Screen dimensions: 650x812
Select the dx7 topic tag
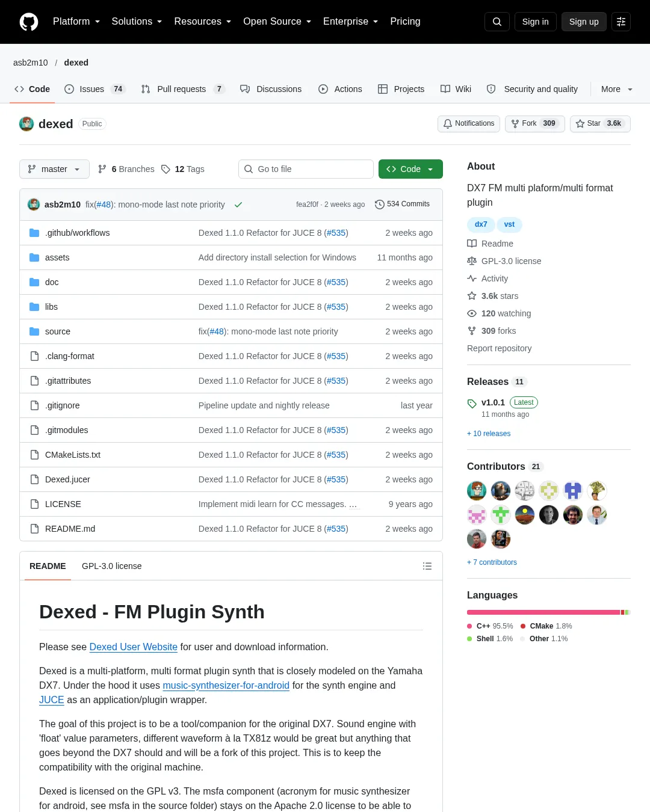click(x=481, y=224)
